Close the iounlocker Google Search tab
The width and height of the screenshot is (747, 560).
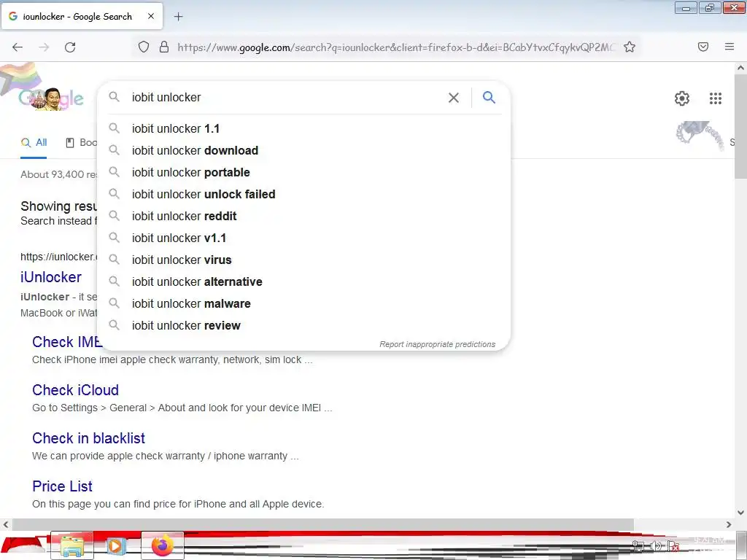point(150,16)
